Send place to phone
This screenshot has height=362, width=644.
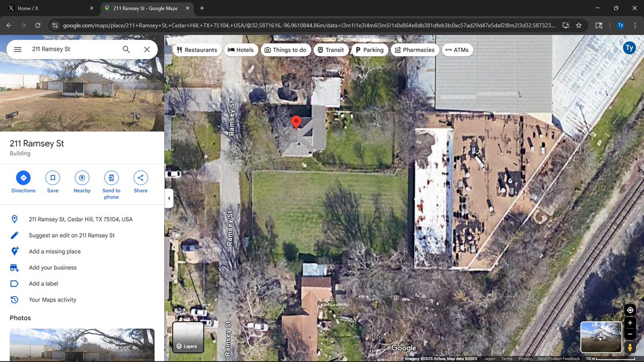click(111, 185)
